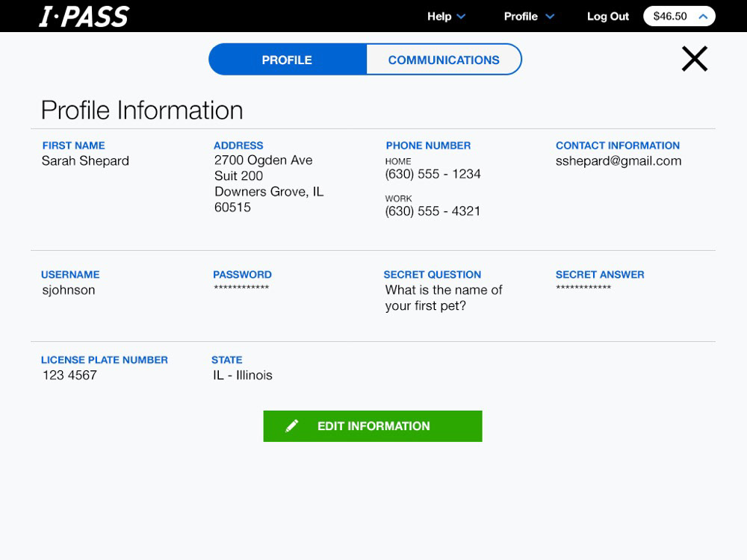The width and height of the screenshot is (747, 560).
Task: Click the masked password field value
Action: 241,289
